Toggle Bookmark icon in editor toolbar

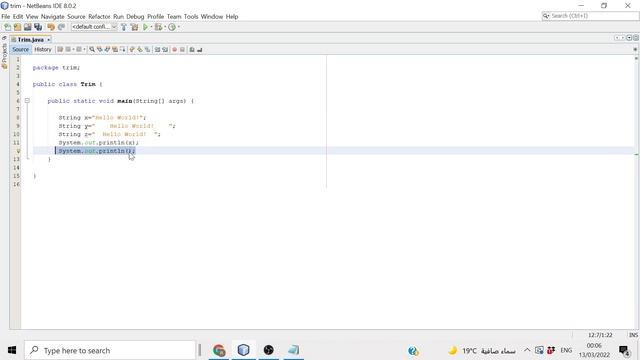147,49
